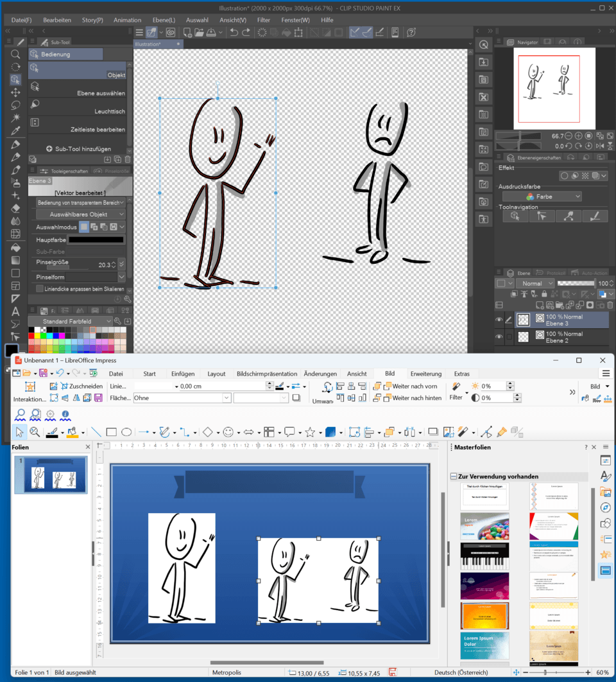Select the Auto select magic wand tool
The width and height of the screenshot is (616, 682).
pyautogui.click(x=15, y=118)
